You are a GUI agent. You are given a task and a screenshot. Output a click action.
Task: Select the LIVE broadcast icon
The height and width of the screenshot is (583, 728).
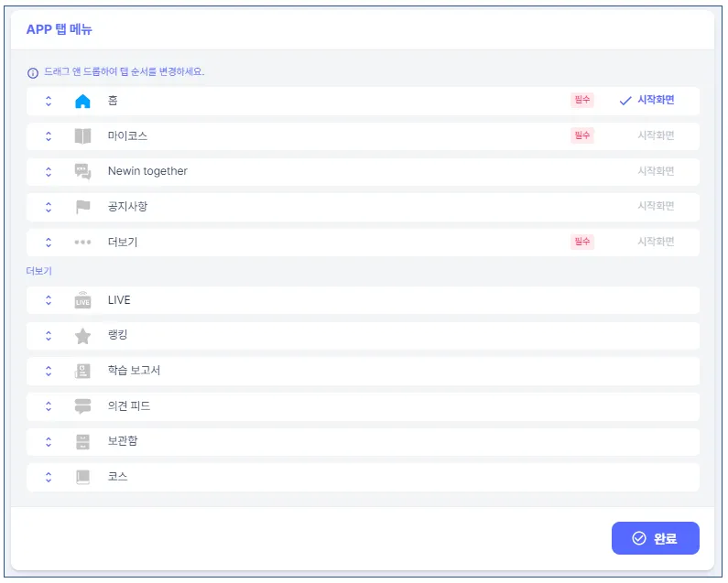coord(82,300)
